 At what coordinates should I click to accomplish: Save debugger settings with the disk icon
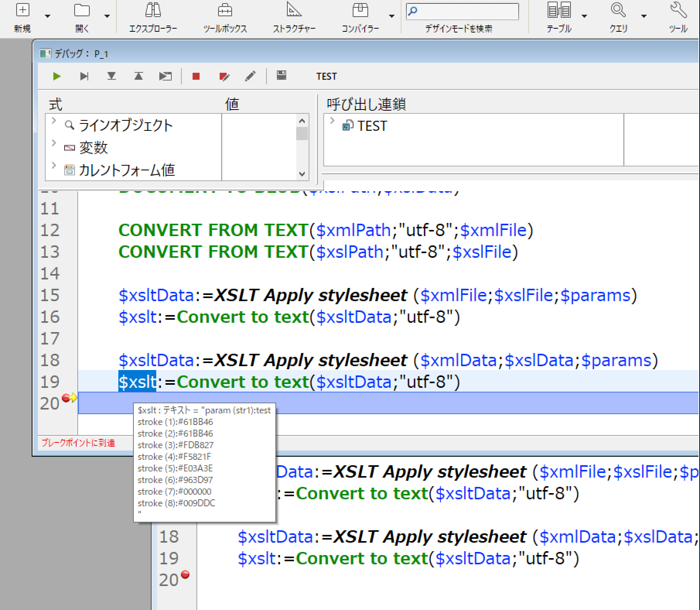click(x=281, y=76)
